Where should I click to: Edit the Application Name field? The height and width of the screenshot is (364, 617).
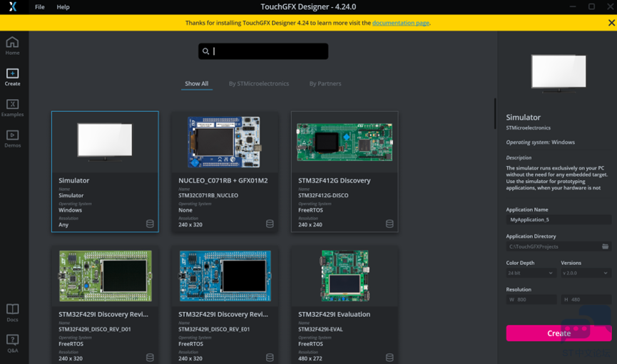click(x=559, y=219)
